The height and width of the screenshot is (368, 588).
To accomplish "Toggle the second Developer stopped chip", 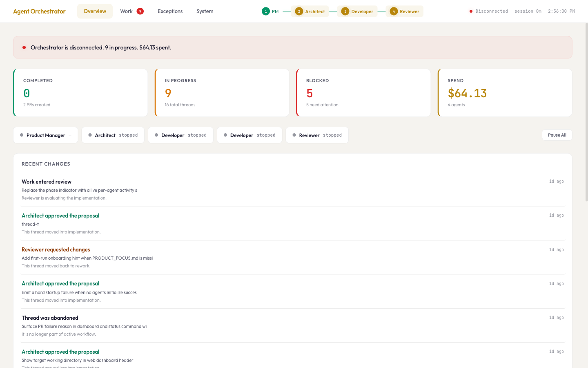I will coord(249,135).
